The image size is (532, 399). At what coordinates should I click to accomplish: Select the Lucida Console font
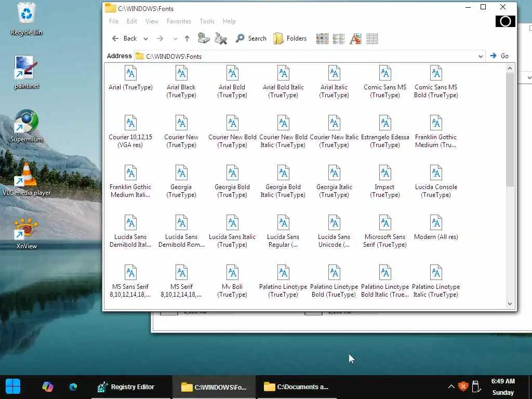point(436,181)
